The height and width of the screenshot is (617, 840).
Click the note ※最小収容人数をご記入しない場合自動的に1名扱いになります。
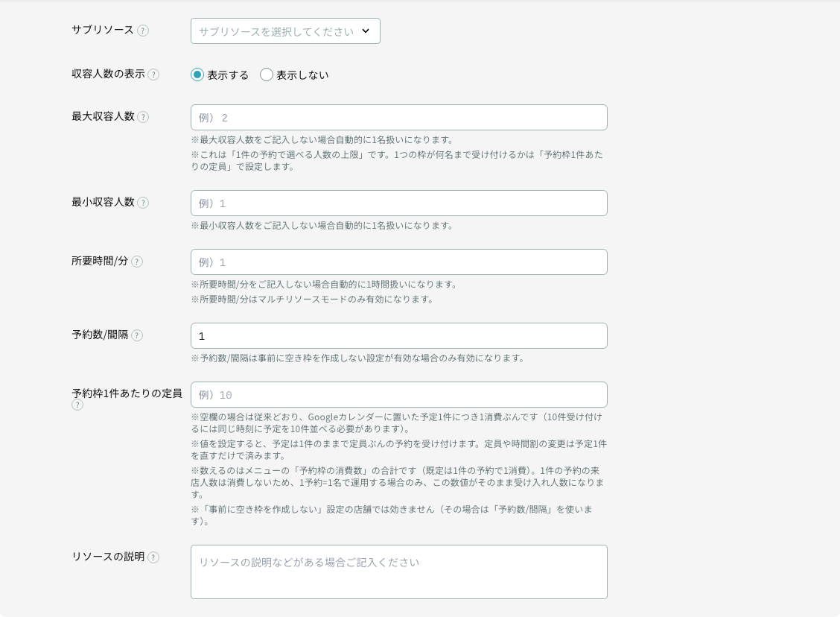tap(322, 226)
